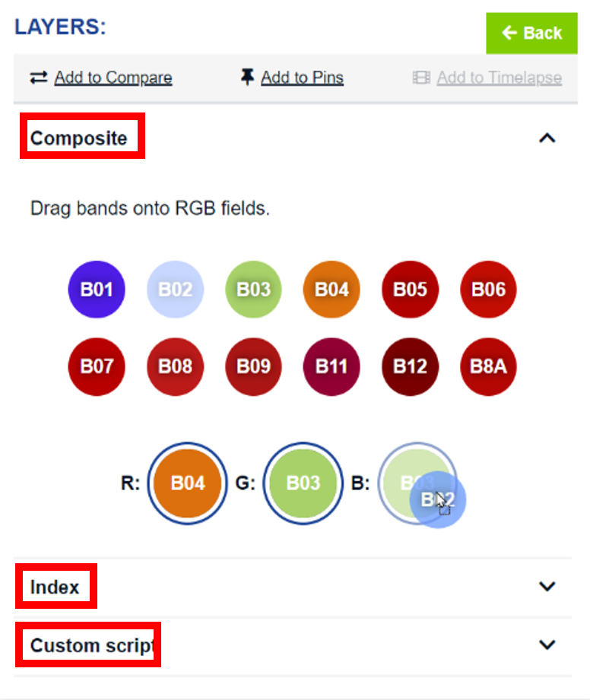Select the B08 band circle
590x700 pixels.
pos(175,366)
